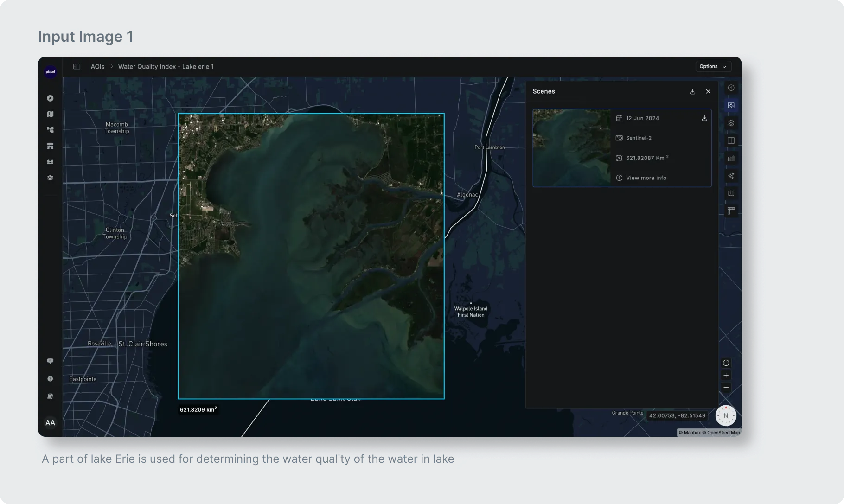Screen dimensions: 844x504
Task: Click View more info link
Action: coord(646,178)
